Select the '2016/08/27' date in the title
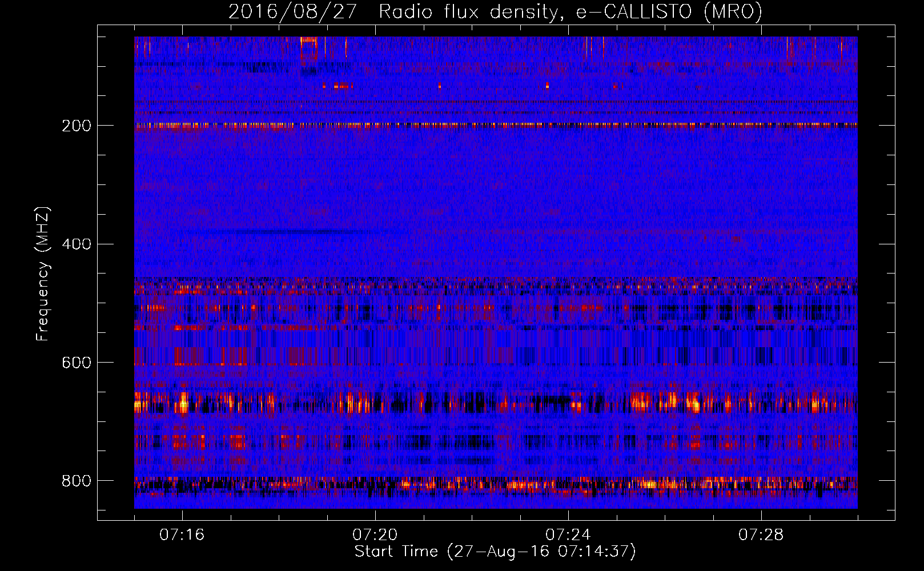Screen dimensions: 924x571 pos(292,11)
